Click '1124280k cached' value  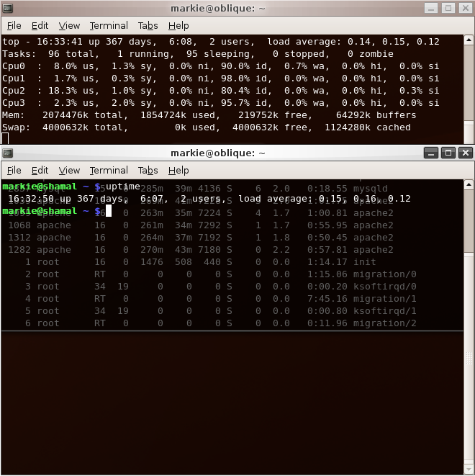(x=368, y=127)
